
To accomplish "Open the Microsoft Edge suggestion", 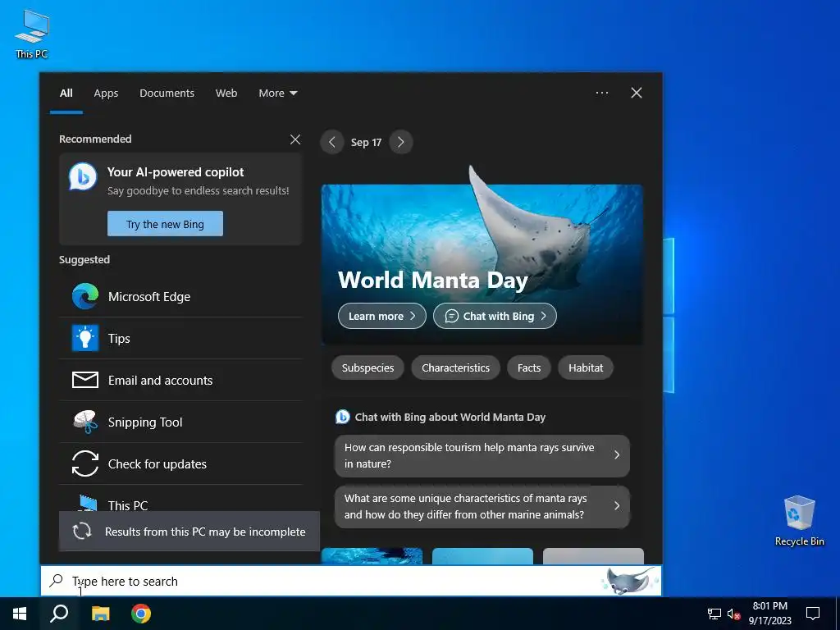I will [x=180, y=296].
